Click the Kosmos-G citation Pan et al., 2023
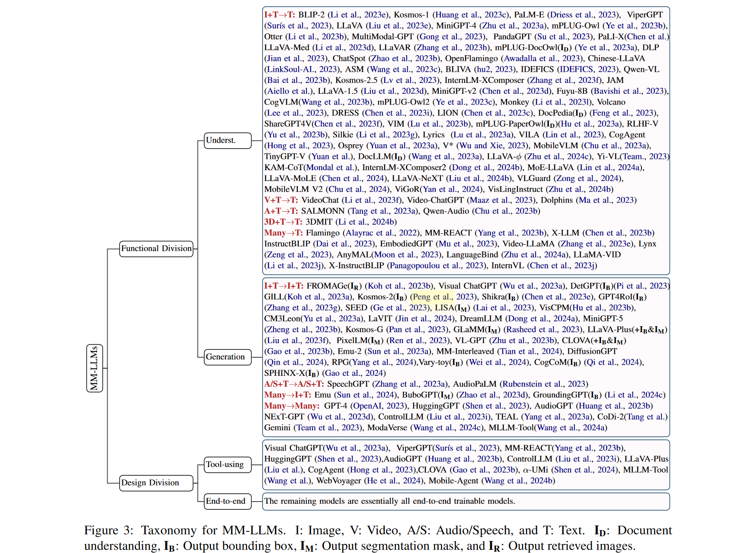Viewport: 756px width, 553px height. tap(417, 330)
